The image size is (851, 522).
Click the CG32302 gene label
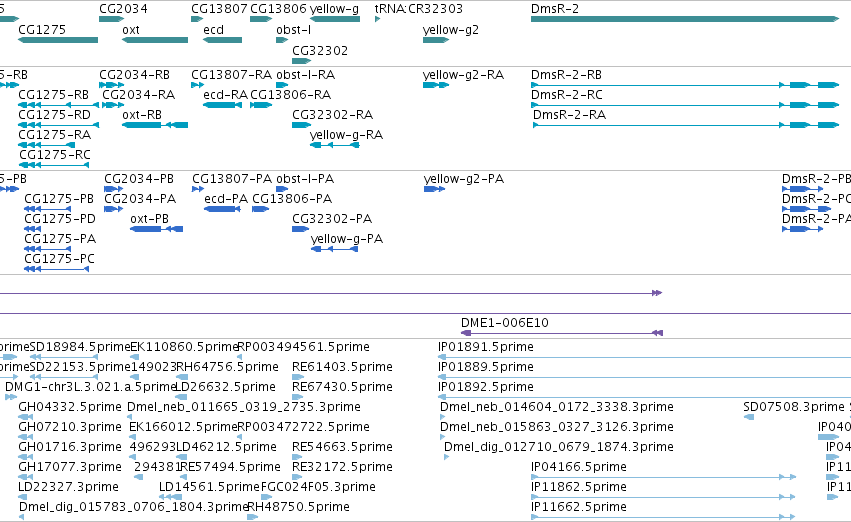[320, 50]
